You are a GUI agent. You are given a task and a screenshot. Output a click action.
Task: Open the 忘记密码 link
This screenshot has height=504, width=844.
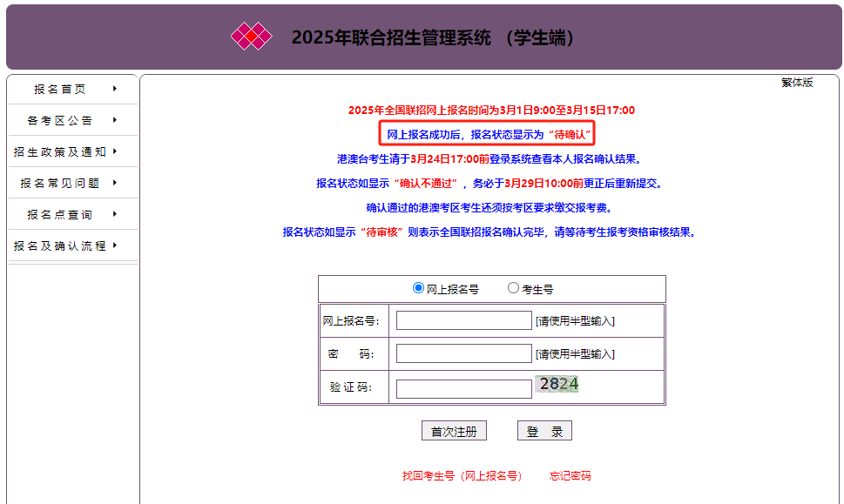click(570, 476)
